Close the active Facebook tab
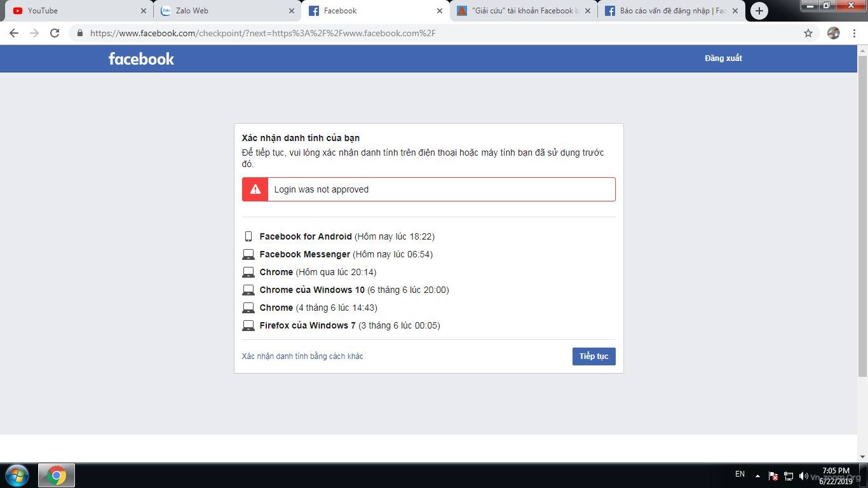Image resolution: width=868 pixels, height=488 pixels. pos(440,11)
